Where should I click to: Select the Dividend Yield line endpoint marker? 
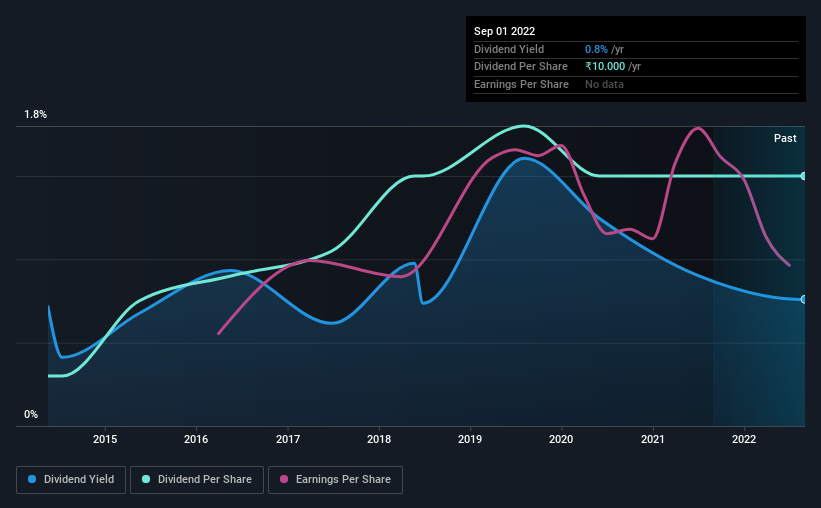804,300
